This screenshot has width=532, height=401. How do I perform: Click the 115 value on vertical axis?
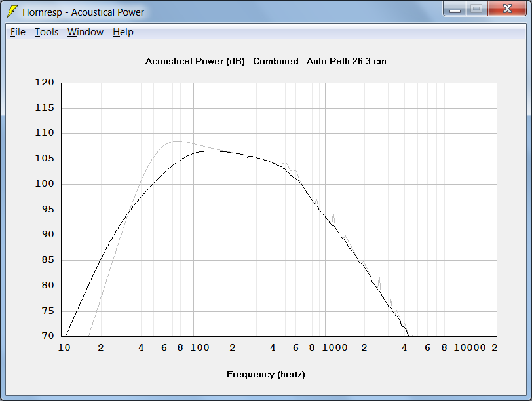tap(45, 107)
